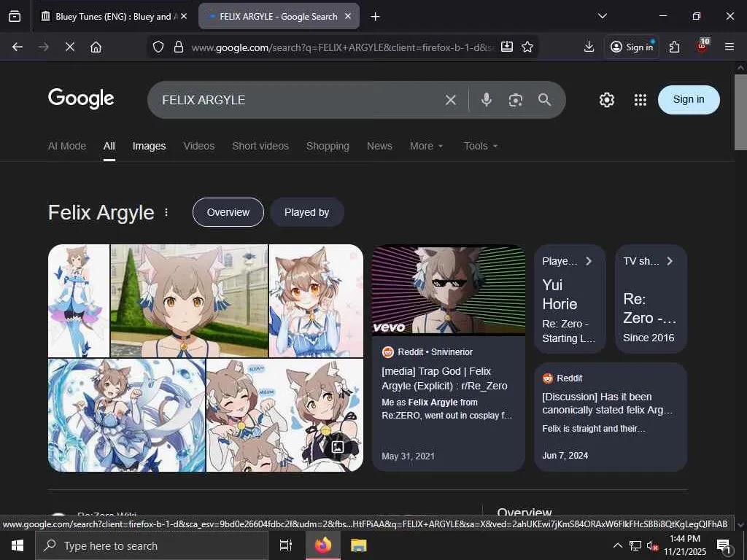Open uBlock extension with 10 badge
This screenshot has width=747, height=560.
click(x=702, y=46)
